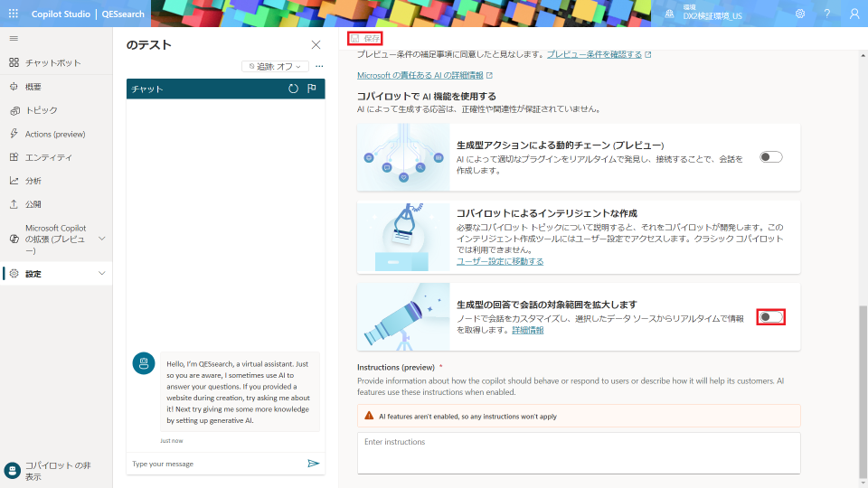Open the ユーザー設定に移動する link

coord(500,261)
